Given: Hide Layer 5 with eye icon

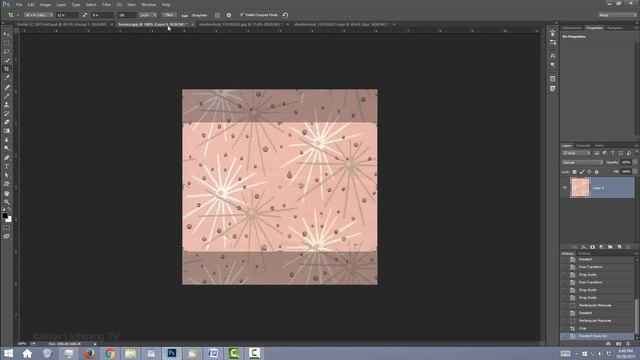Looking at the screenshot, I should point(565,188).
